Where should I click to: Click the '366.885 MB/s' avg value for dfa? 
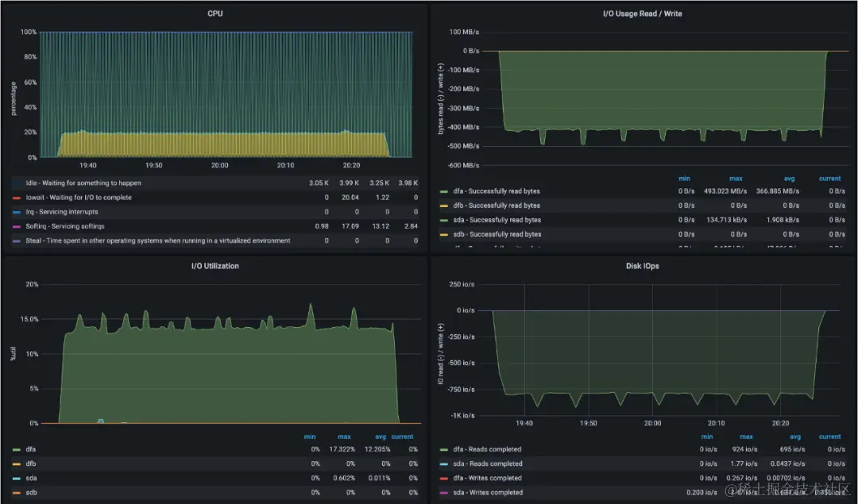[x=778, y=191]
